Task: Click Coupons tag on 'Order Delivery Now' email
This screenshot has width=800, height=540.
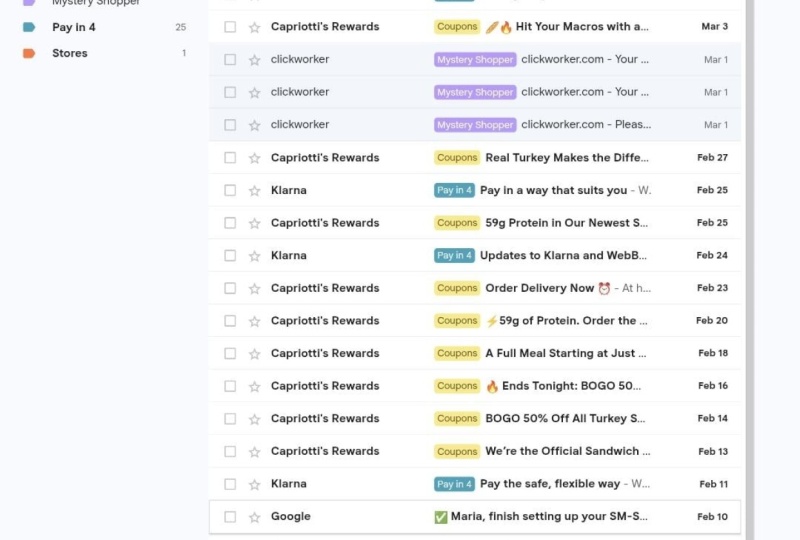Action: point(457,288)
